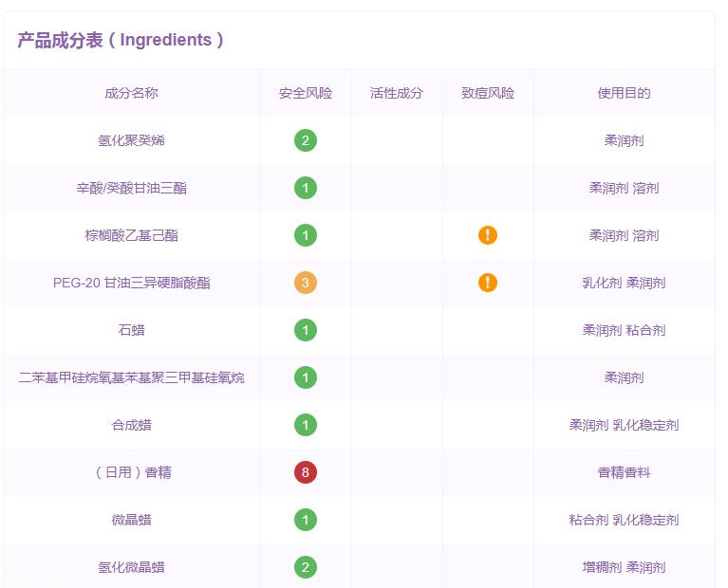Click purpose 粘合剂 乳化稳定剂 for 微晶蜡

624,520
